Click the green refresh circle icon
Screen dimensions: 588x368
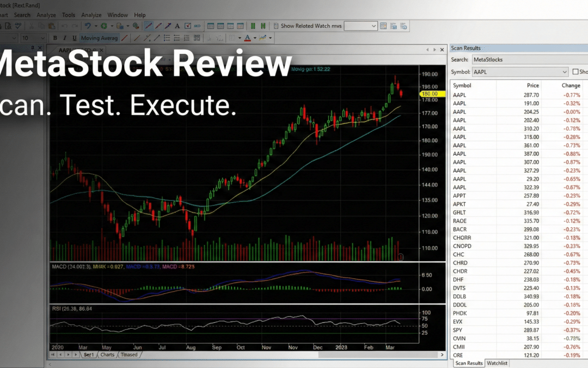[104, 26]
